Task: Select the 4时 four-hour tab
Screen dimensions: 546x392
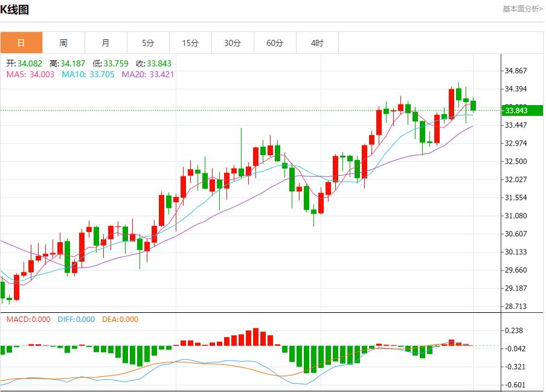Action: tap(317, 43)
